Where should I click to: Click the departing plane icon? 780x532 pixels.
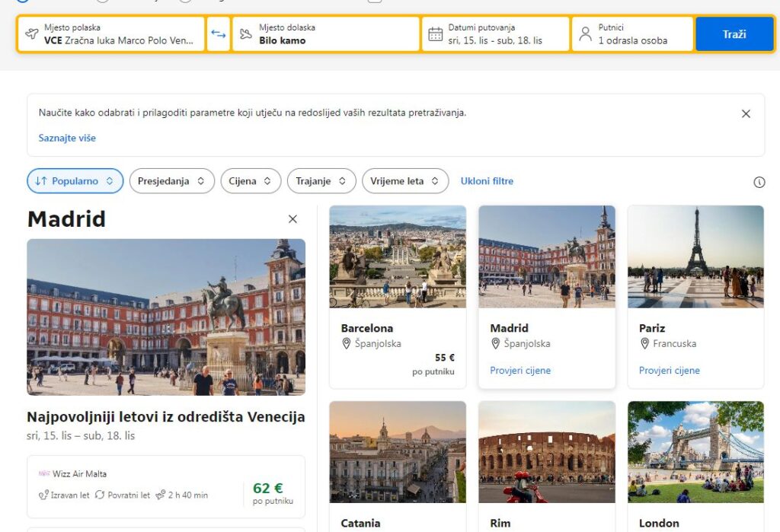[x=31, y=34]
